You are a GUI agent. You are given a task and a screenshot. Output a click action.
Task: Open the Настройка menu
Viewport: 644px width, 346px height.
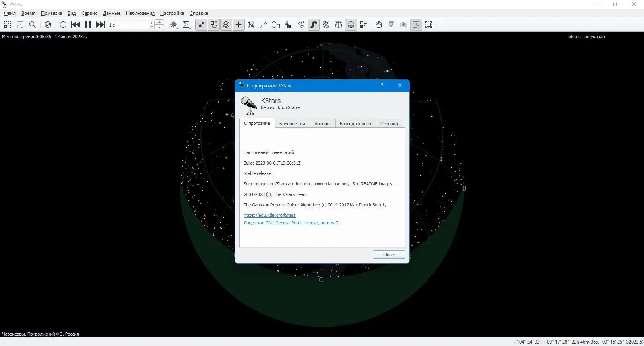point(172,13)
